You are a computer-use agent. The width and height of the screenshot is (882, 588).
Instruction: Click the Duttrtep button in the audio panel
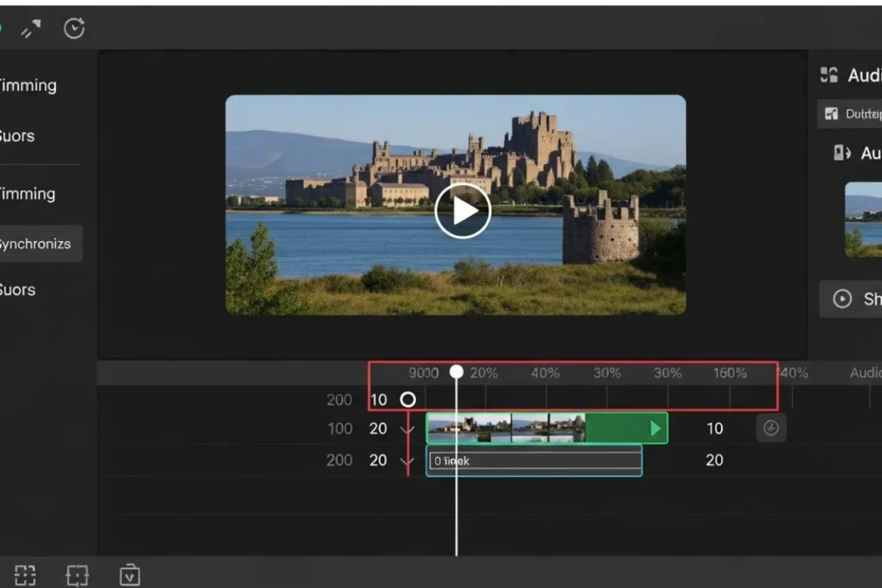pos(851,113)
